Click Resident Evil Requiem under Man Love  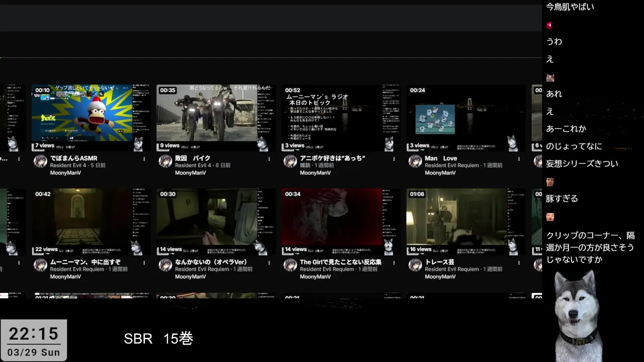pyautogui.click(x=451, y=165)
